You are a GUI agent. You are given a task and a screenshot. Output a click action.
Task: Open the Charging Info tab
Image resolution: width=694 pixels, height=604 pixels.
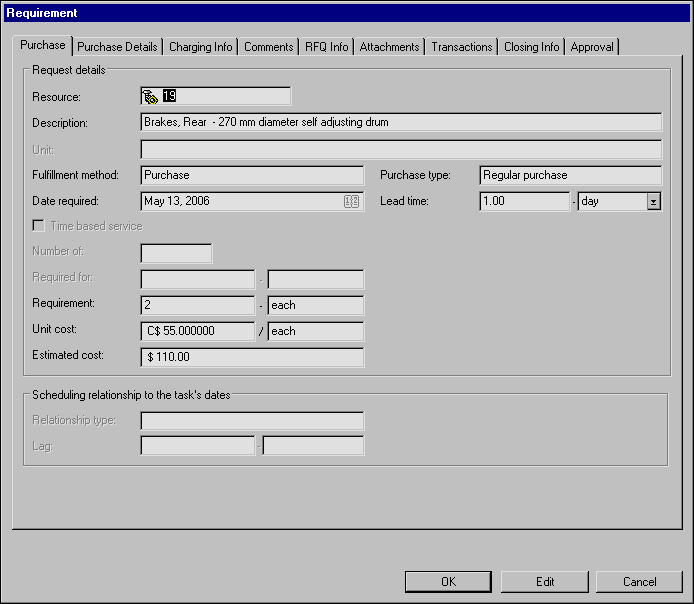(x=200, y=47)
